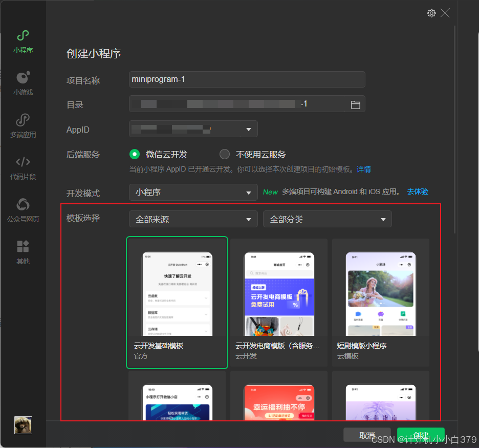Switch to 多端应用 in sidebar
Viewport: 479px width, 448px height.
[x=23, y=126]
